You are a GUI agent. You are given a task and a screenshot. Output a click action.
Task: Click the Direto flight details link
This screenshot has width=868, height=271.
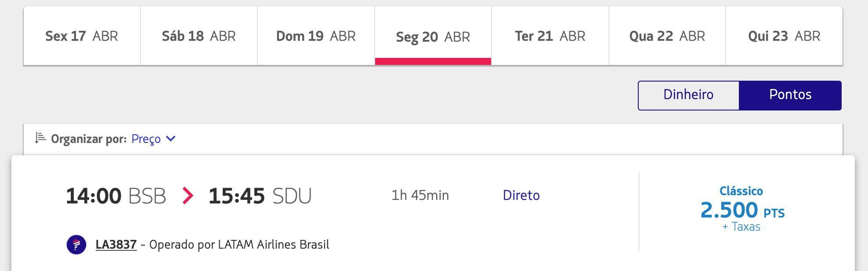point(521,195)
